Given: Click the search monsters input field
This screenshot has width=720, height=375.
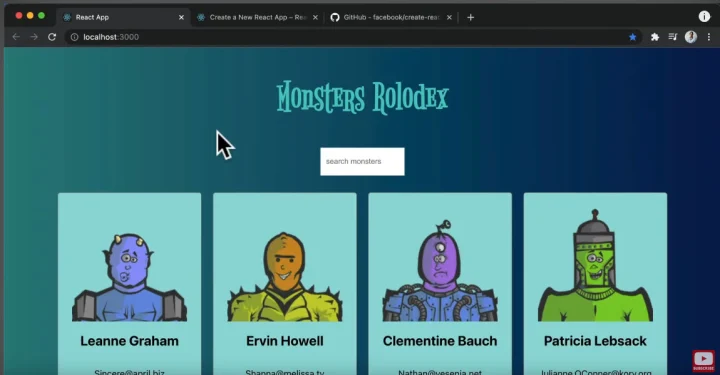Looking at the screenshot, I should tap(362, 162).
